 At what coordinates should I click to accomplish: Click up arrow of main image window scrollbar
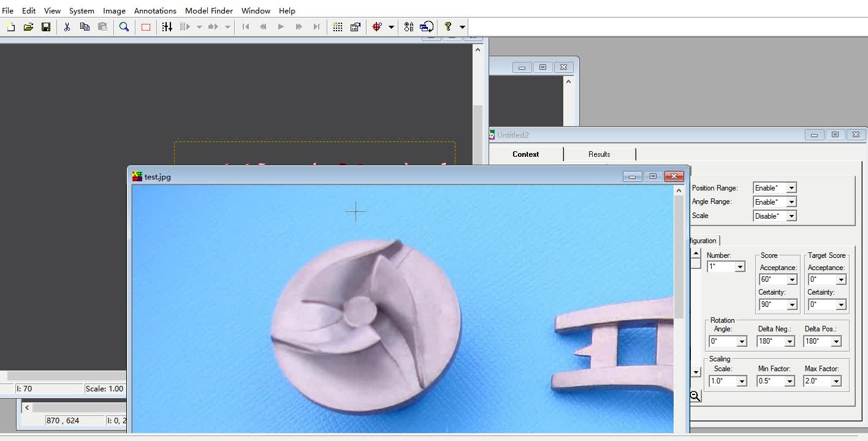(478, 50)
